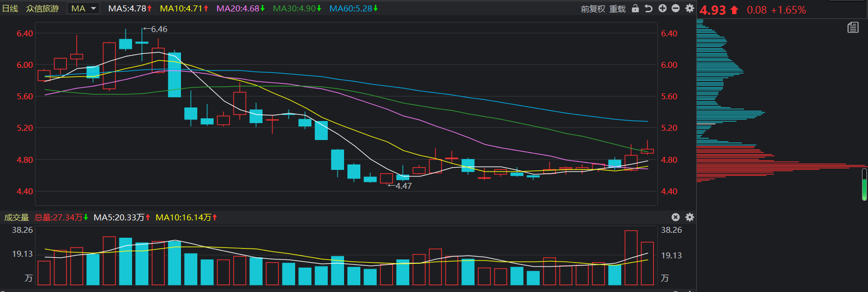Select 前复权 price adjustment option
The height and width of the screenshot is (292, 868).
coord(592,9)
